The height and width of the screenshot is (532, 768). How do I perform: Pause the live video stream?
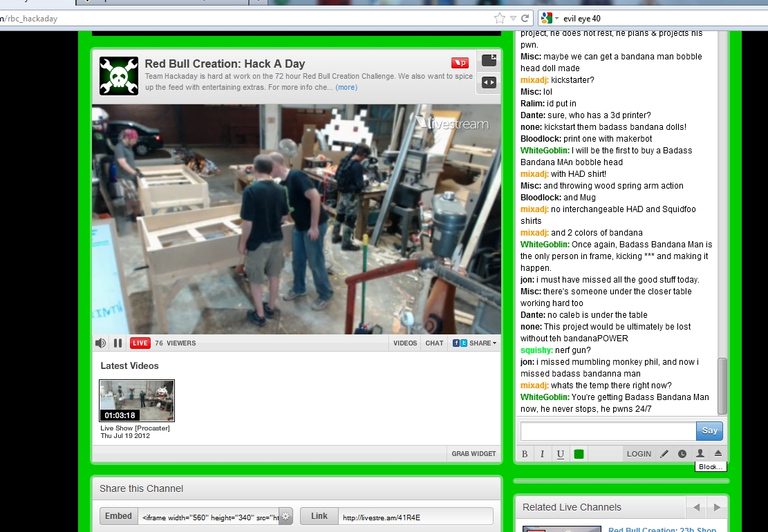[x=118, y=343]
